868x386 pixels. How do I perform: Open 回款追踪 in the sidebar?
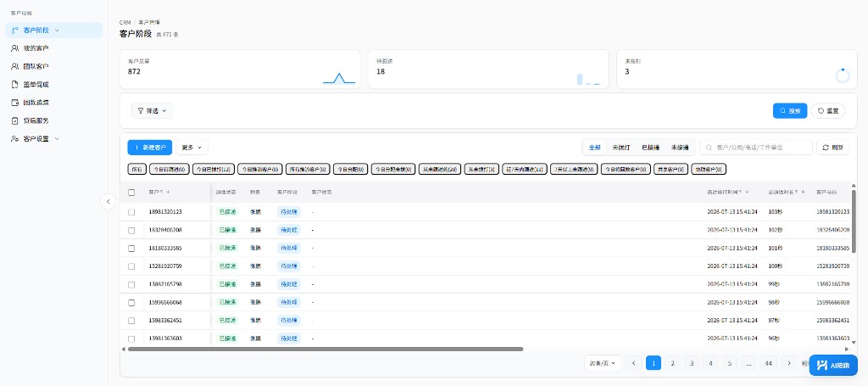[53, 103]
